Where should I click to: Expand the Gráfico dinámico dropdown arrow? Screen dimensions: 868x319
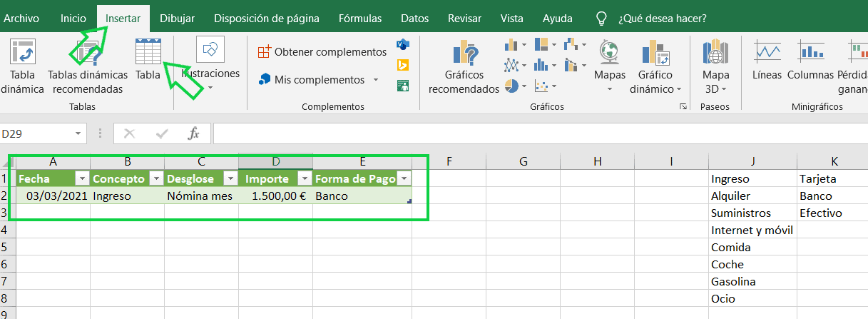[x=679, y=89]
